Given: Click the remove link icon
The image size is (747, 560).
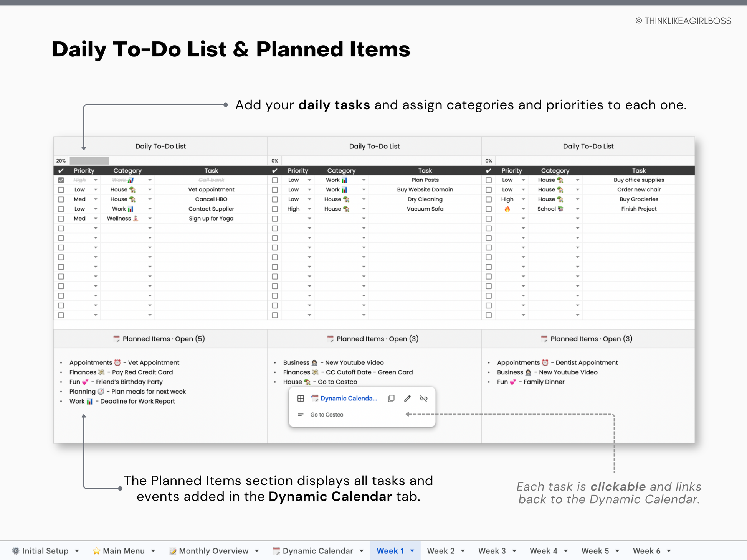Looking at the screenshot, I should pyautogui.click(x=424, y=399).
